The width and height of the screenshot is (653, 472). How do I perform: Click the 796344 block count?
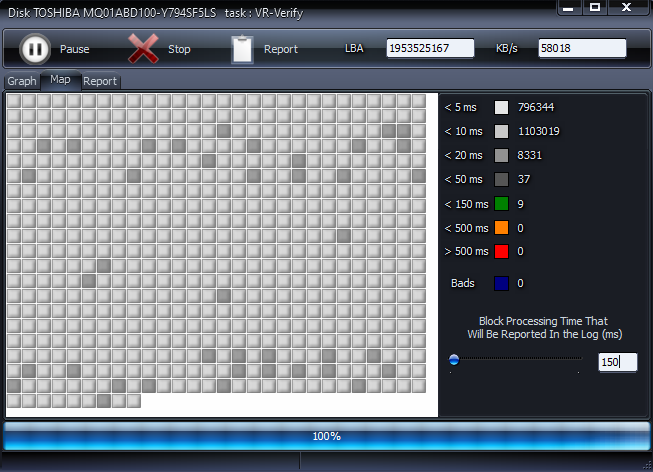(536, 107)
